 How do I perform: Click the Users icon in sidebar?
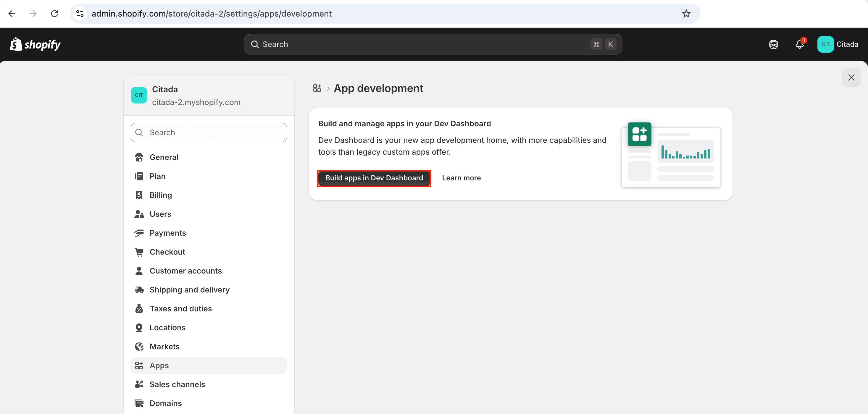click(139, 214)
